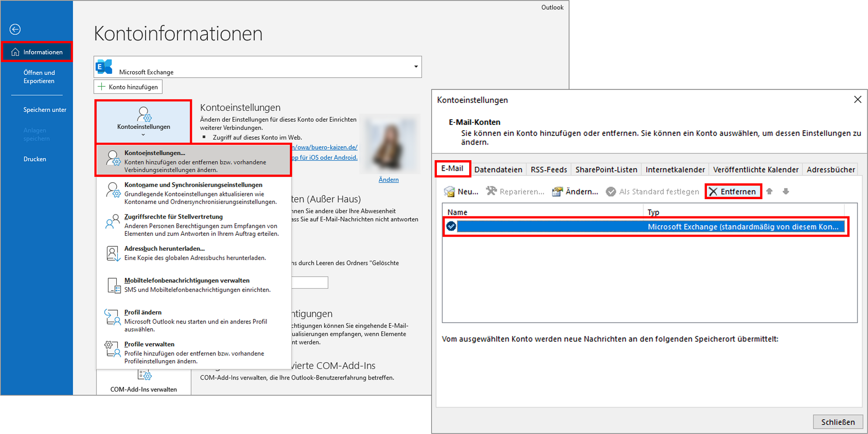Open the RSS-Feeds tab
The width and height of the screenshot is (868, 434).
pyautogui.click(x=549, y=169)
